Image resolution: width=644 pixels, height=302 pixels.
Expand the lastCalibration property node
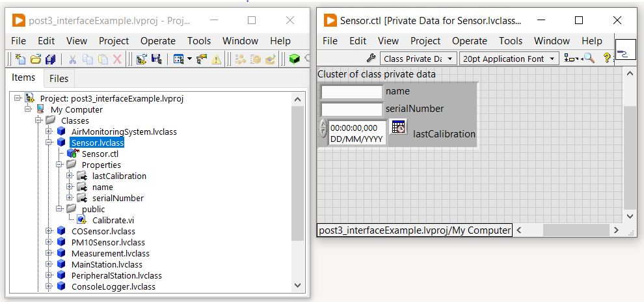(70, 176)
